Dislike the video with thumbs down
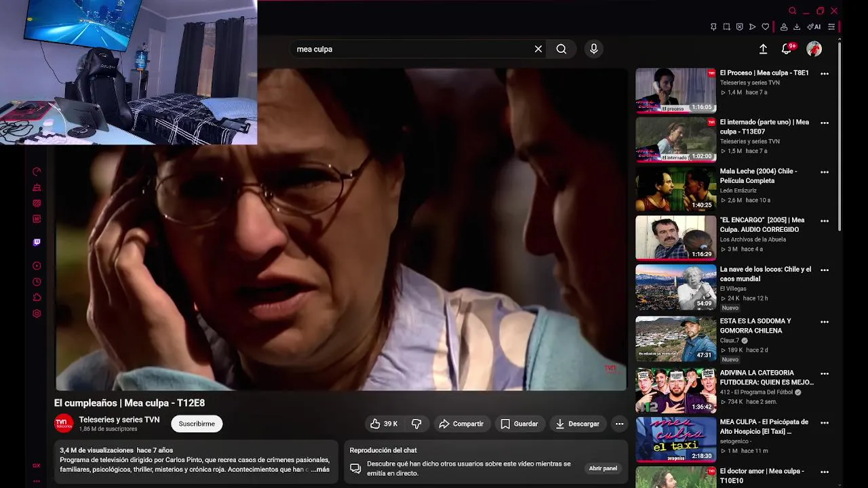This screenshot has width=868, height=488. click(x=416, y=424)
